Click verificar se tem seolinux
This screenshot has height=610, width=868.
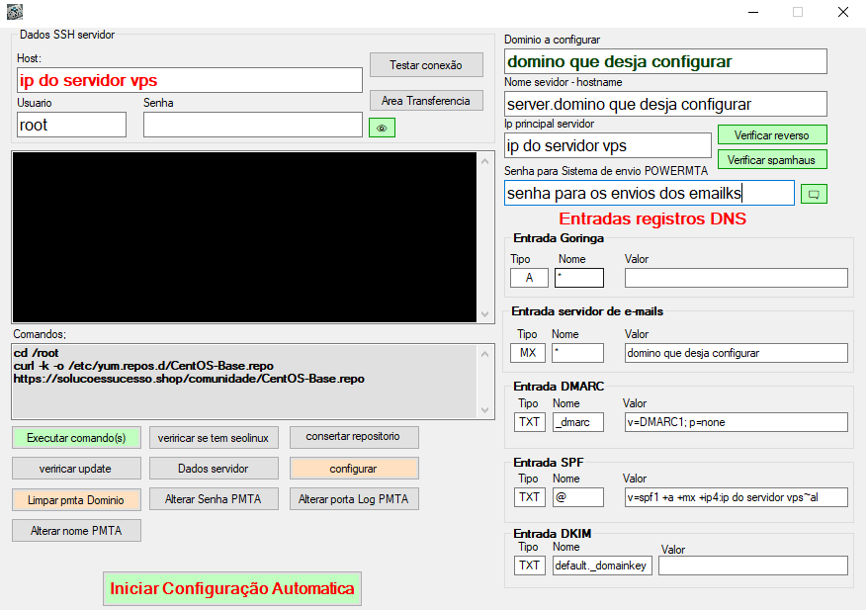[214, 437]
